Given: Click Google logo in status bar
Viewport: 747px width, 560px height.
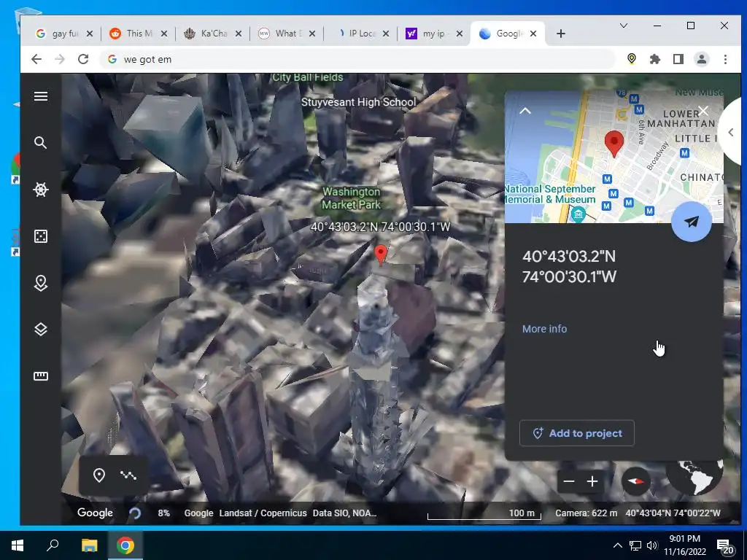Looking at the screenshot, I should pos(96,513).
